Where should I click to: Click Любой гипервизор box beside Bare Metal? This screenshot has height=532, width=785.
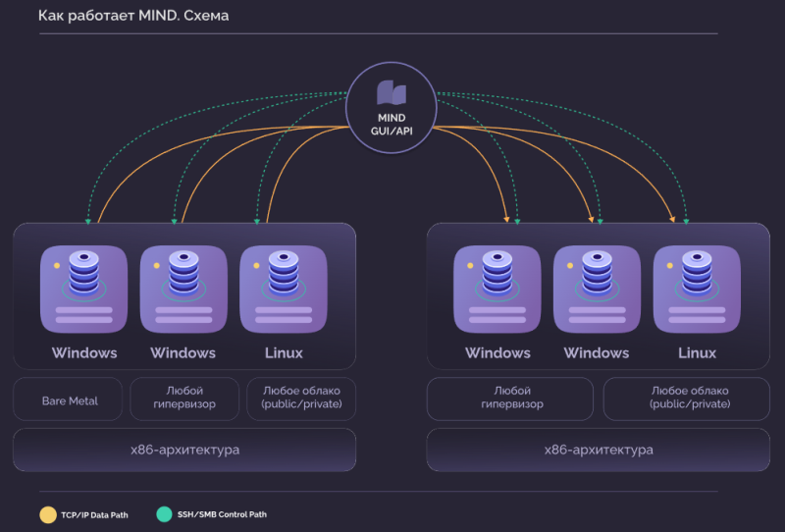click(x=183, y=399)
